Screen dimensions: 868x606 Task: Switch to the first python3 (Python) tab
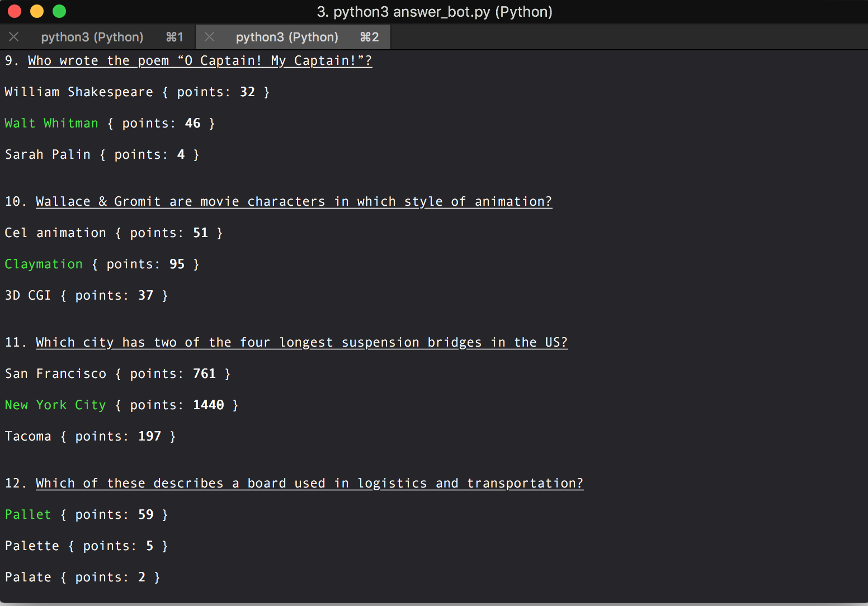click(98, 37)
